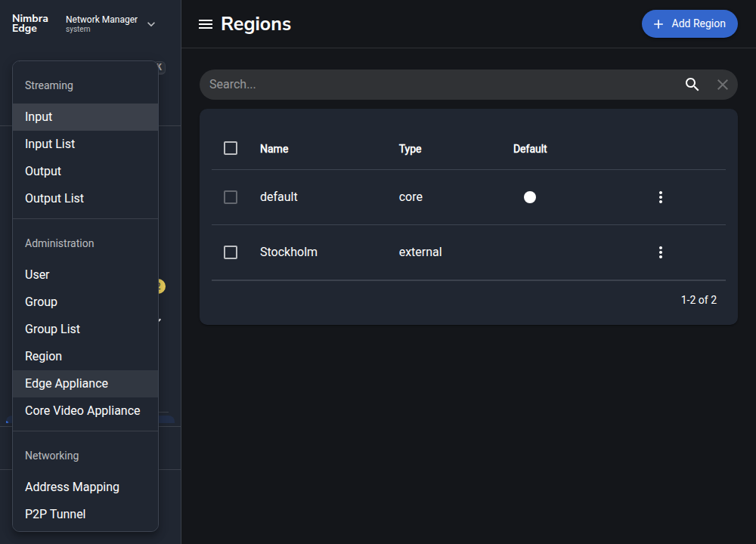The height and width of the screenshot is (544, 756).
Task: Click the Default column header
Action: pyautogui.click(x=530, y=149)
